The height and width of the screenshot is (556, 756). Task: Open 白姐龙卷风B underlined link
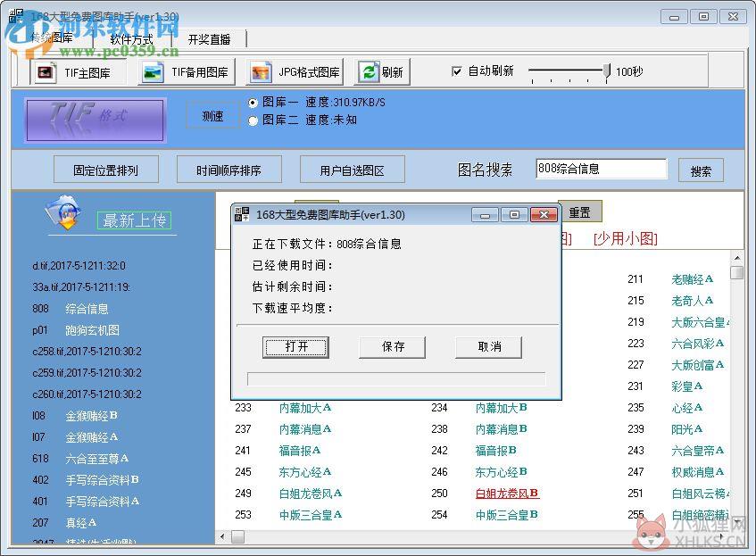tap(507, 494)
